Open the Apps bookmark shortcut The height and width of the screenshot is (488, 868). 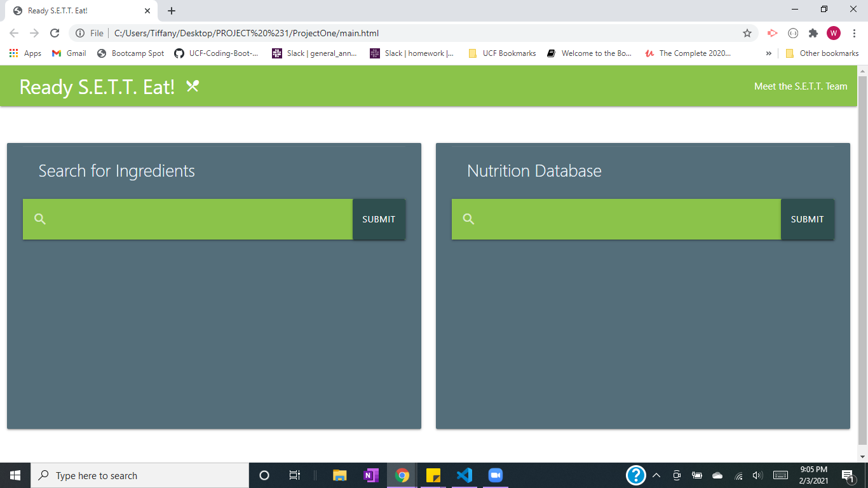coord(25,53)
